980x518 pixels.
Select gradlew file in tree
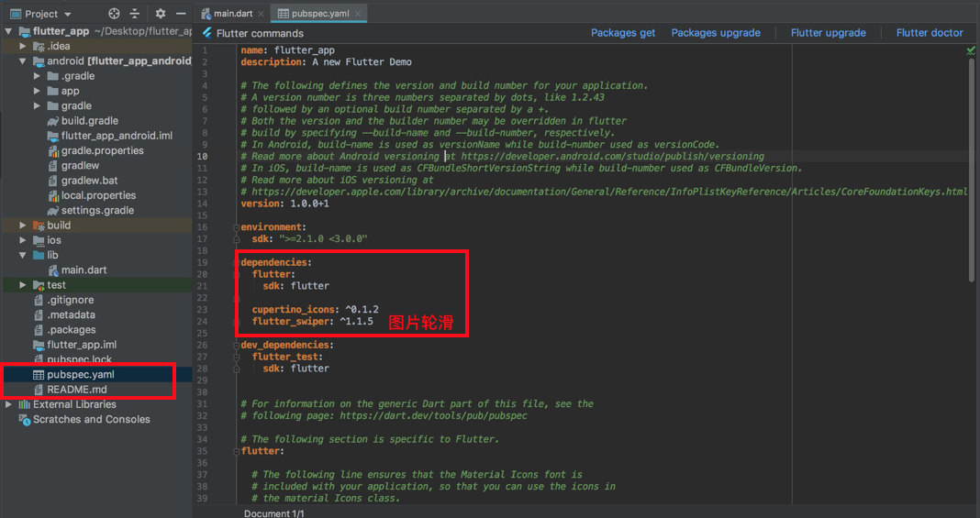pyautogui.click(x=80, y=166)
